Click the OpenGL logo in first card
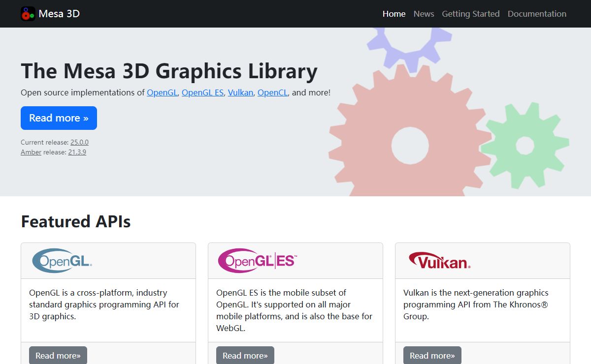The height and width of the screenshot is (364, 591). [62, 261]
